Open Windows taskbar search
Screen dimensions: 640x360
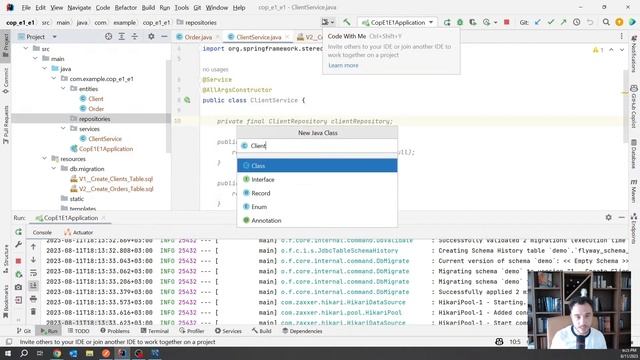24,353
